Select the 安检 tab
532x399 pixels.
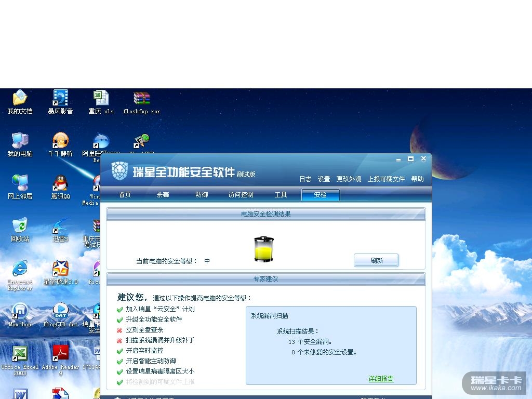point(320,195)
